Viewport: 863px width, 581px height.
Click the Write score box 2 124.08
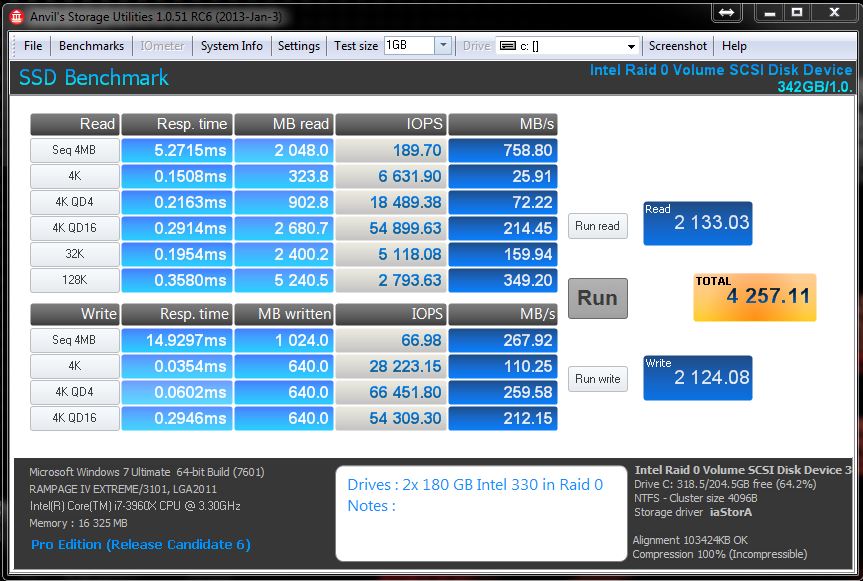point(697,377)
